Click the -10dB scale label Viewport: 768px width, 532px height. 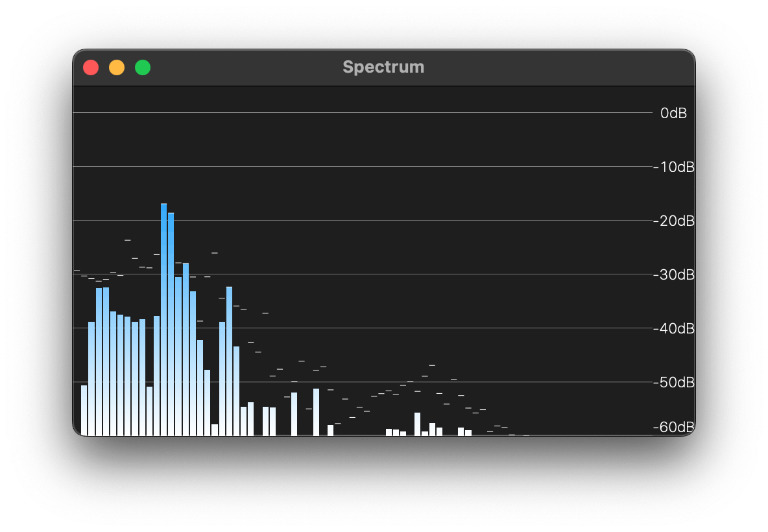(674, 167)
